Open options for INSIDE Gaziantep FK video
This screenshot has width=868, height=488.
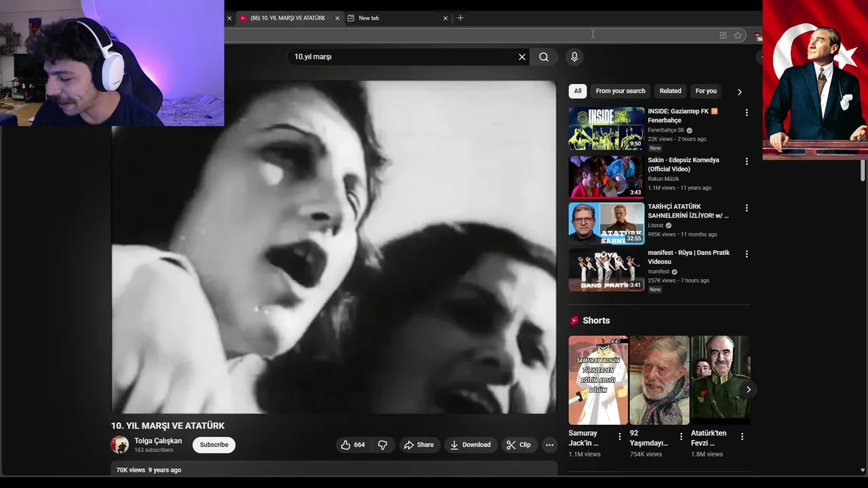point(747,113)
